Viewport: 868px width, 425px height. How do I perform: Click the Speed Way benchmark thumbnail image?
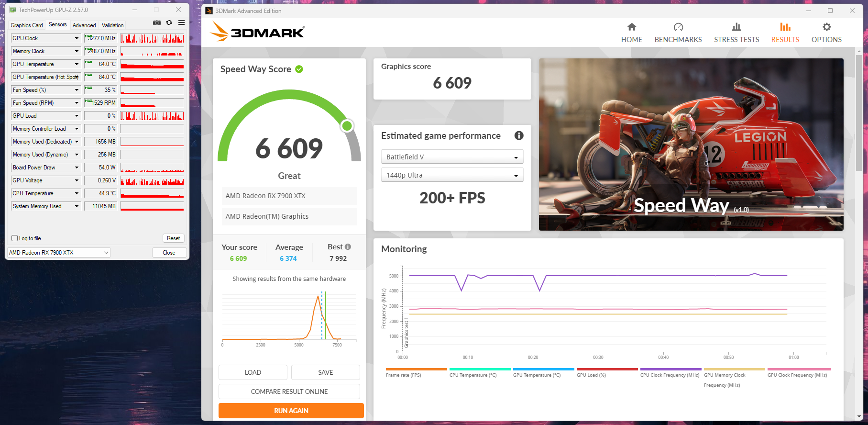691,145
